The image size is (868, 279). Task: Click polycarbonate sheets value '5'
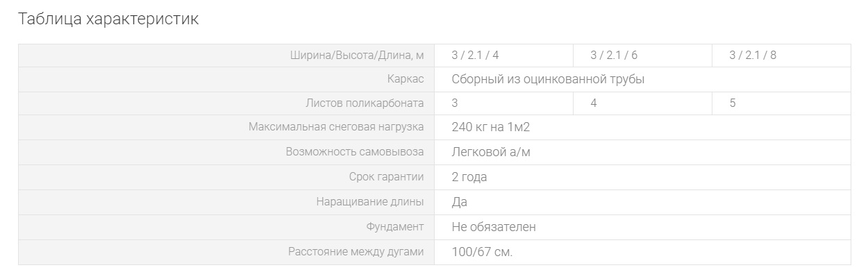(x=733, y=103)
